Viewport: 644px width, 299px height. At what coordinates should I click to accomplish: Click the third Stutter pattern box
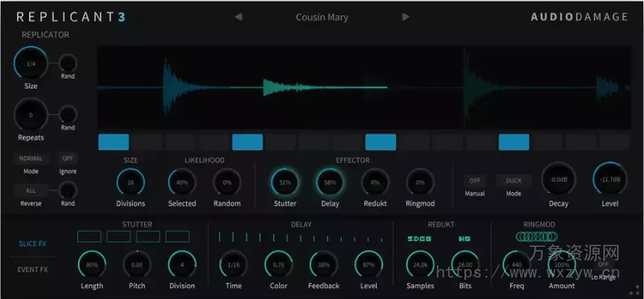148,236
